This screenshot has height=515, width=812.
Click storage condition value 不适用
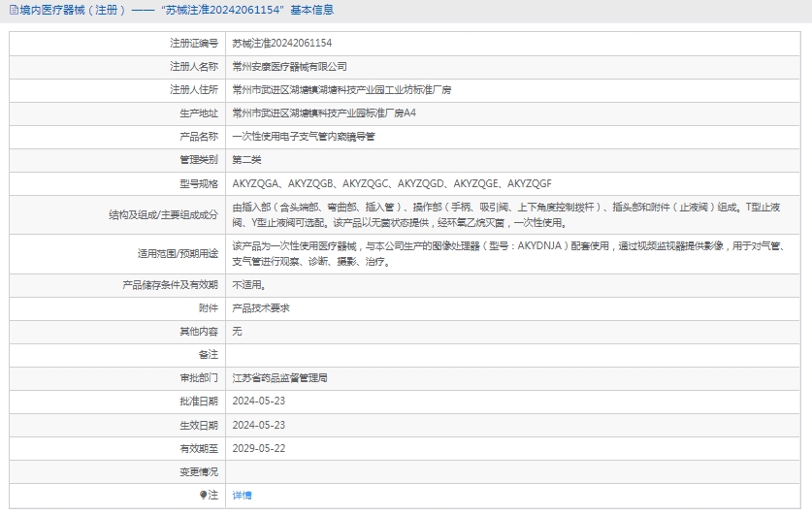point(248,285)
